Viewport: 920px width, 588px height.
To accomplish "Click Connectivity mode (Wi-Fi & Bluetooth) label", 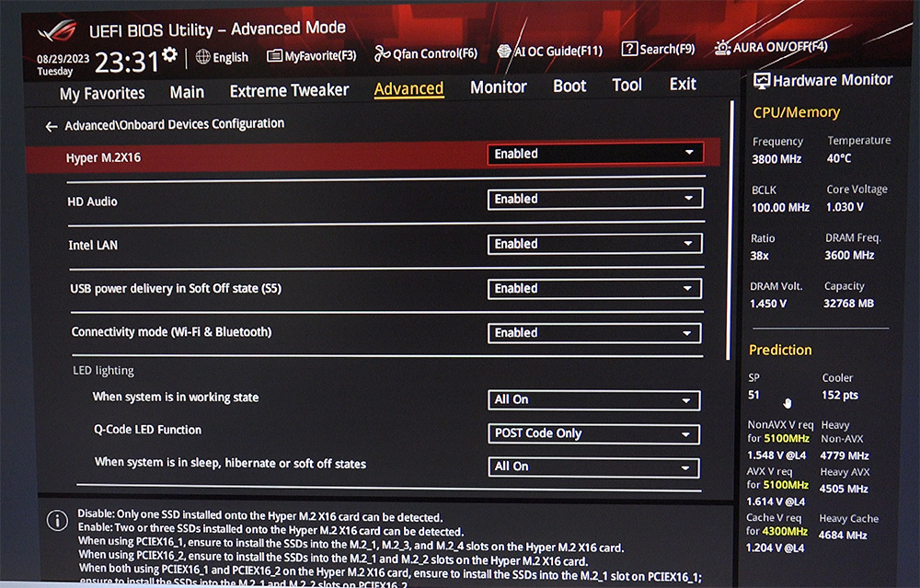I will click(x=171, y=332).
